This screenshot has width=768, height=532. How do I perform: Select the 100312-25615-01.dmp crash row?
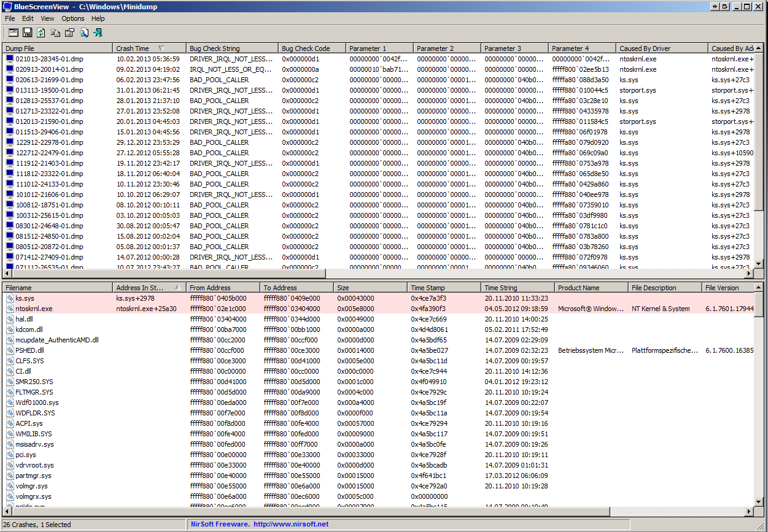pyautogui.click(x=378, y=215)
